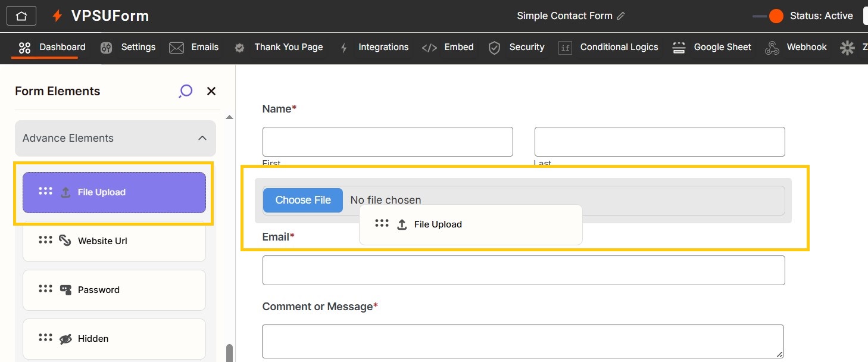Close the Form Elements panel
The image size is (868, 362).
(211, 90)
